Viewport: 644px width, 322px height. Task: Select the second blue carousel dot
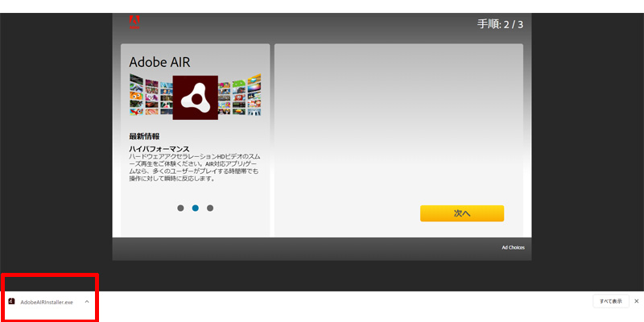point(195,208)
